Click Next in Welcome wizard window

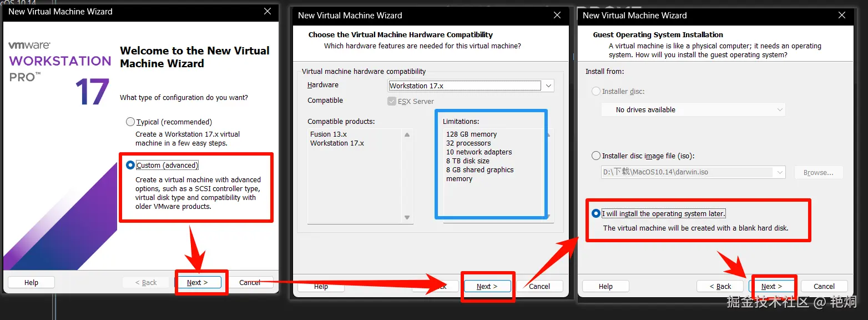[x=198, y=282]
